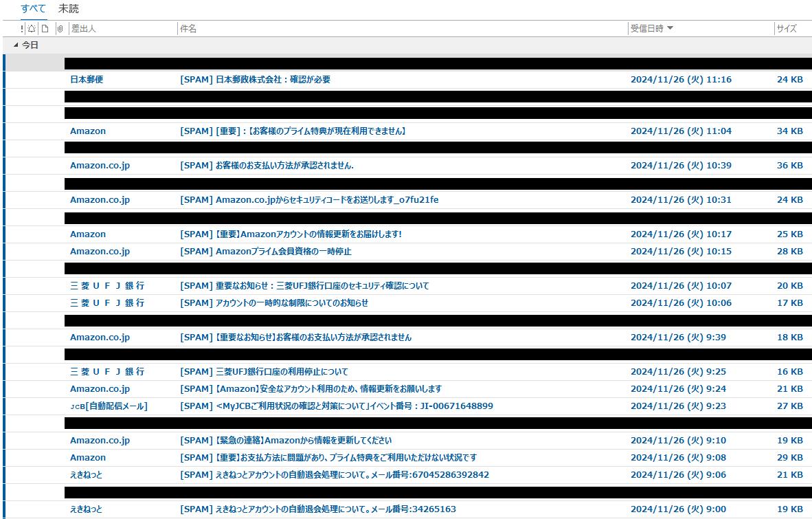
Task: Open 三菱UFJ銀行口座のセキュリティ確認について email
Action: click(x=304, y=285)
